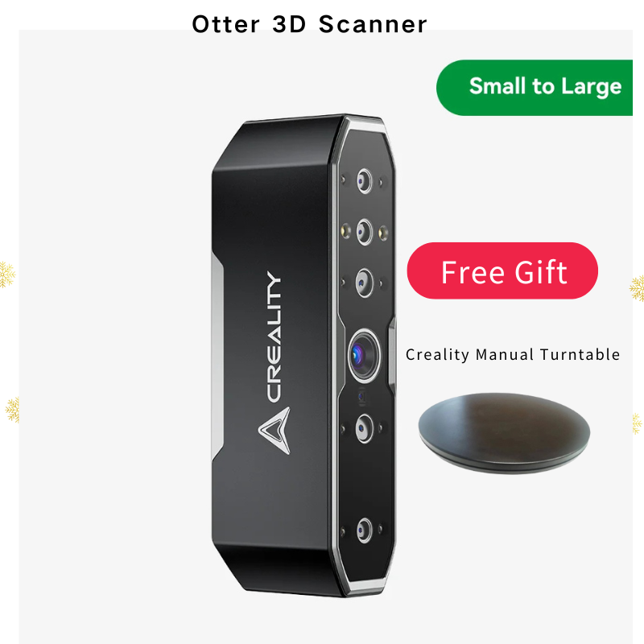Click the gold snowflake on upper left edge

click(7, 274)
